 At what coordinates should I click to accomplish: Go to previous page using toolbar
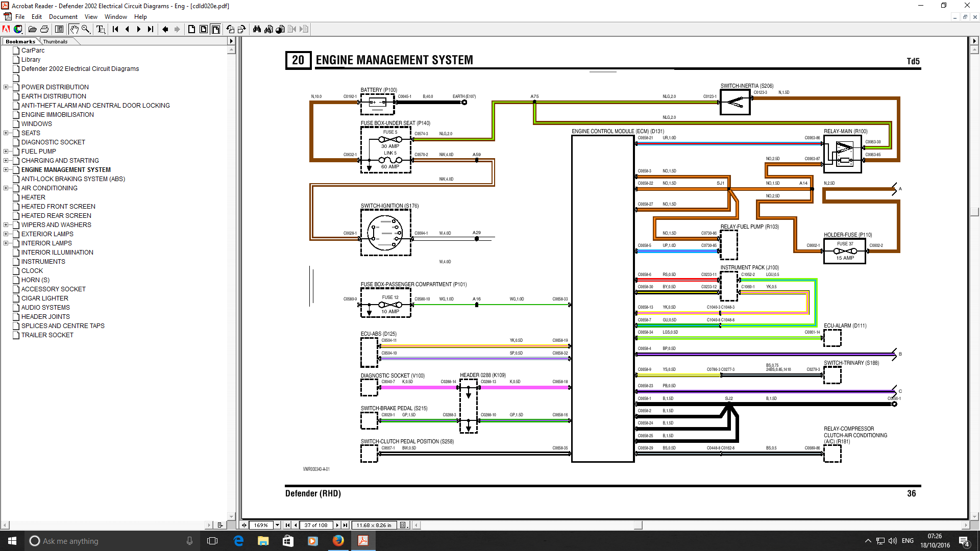[x=127, y=29]
